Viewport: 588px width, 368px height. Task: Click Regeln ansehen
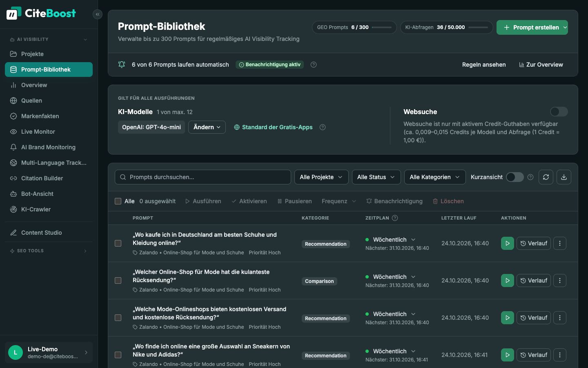click(484, 65)
